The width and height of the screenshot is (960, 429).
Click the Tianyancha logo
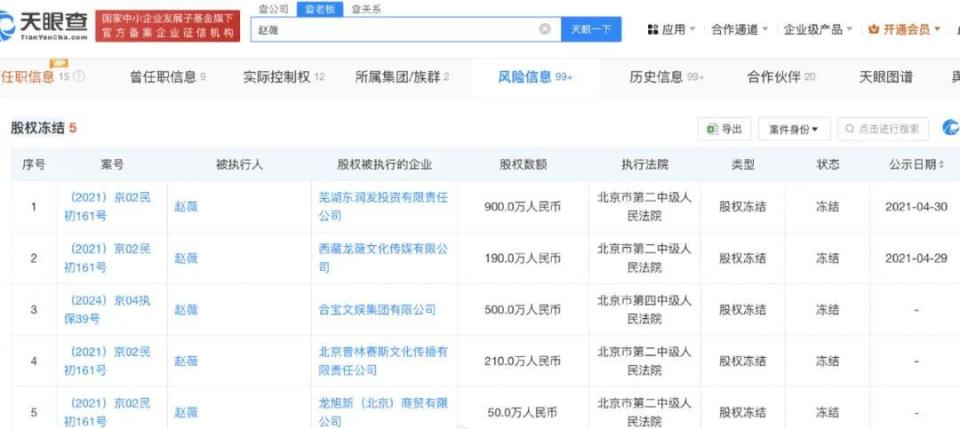43,26
